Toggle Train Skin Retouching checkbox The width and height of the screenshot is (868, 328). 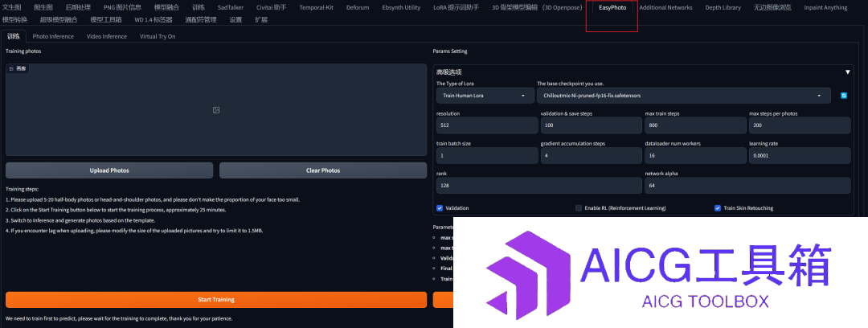pos(718,208)
